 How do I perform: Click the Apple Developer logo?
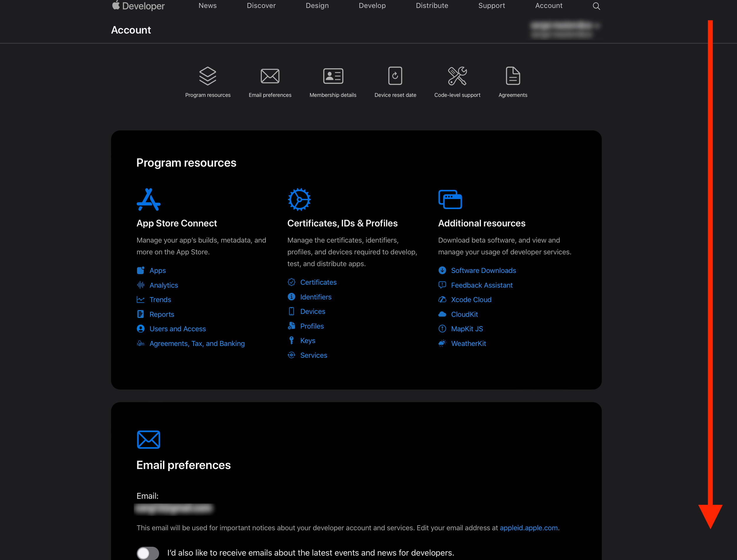(138, 6)
